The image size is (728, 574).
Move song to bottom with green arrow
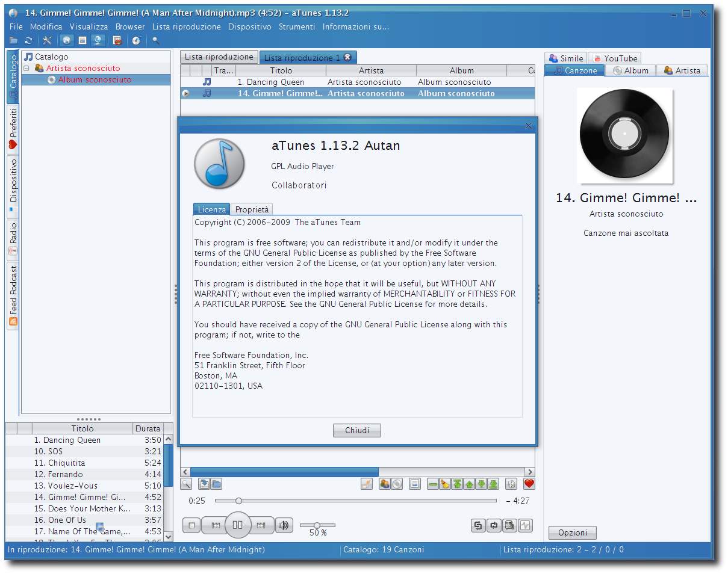tap(493, 484)
